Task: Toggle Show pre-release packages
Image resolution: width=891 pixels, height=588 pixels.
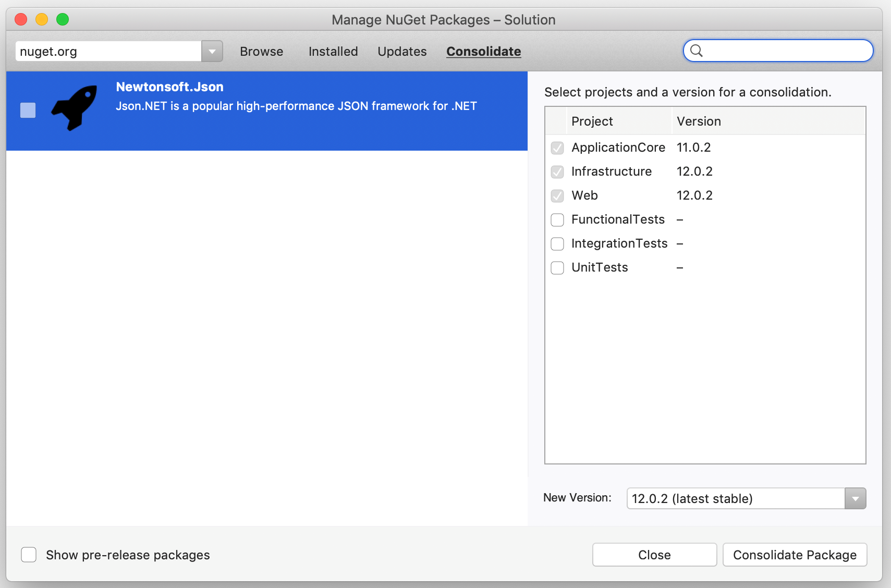Action: coord(29,555)
